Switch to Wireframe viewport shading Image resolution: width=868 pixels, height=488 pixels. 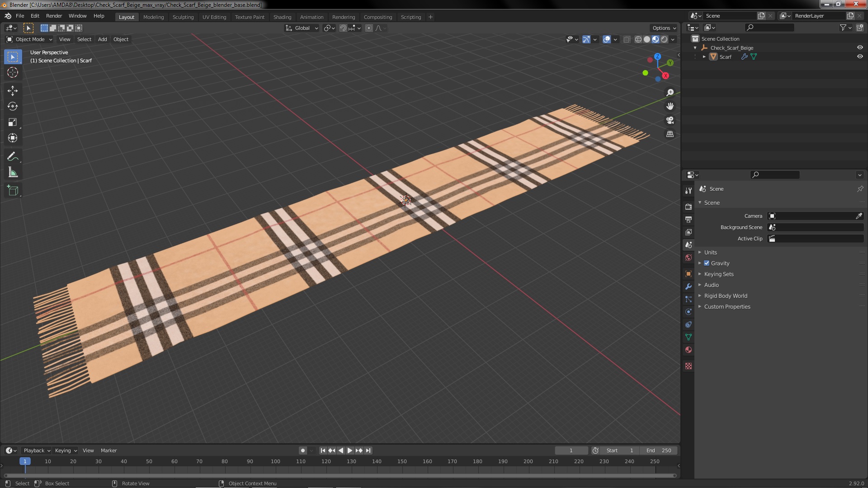click(638, 39)
